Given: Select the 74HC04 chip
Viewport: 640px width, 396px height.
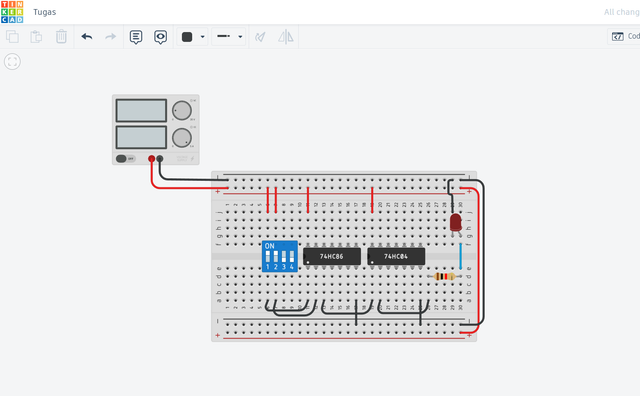Looking at the screenshot, I should click(x=396, y=256).
